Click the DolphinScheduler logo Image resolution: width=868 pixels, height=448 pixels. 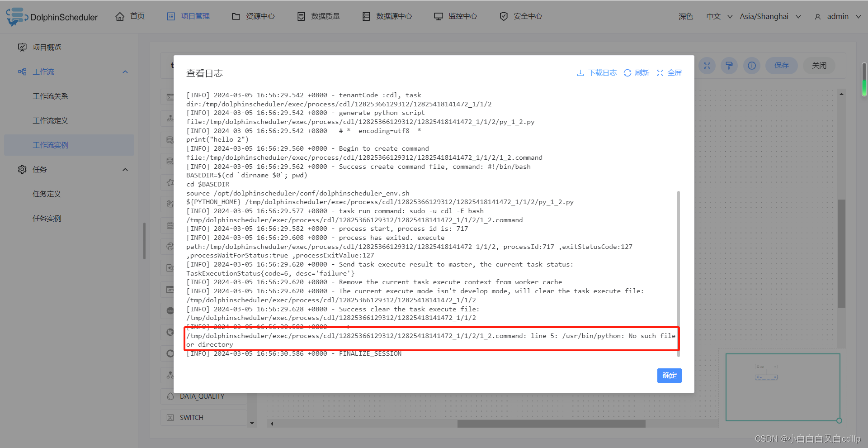click(x=52, y=17)
